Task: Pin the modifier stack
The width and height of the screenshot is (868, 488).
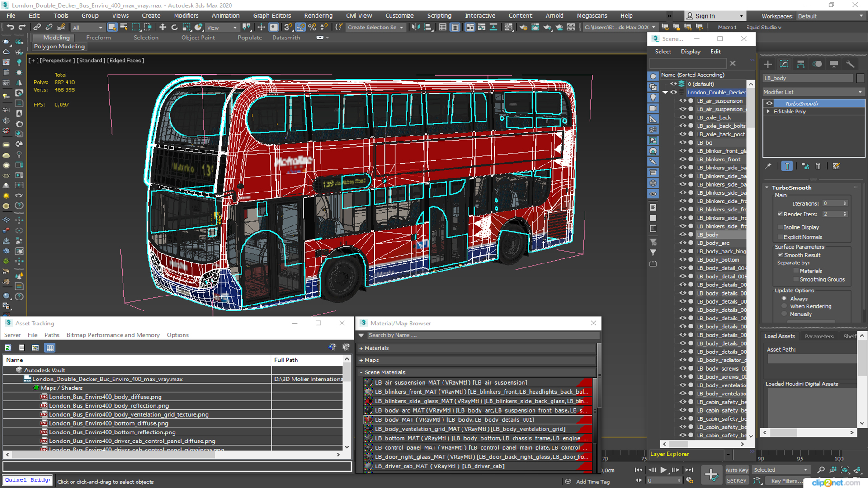Action: 768,166
